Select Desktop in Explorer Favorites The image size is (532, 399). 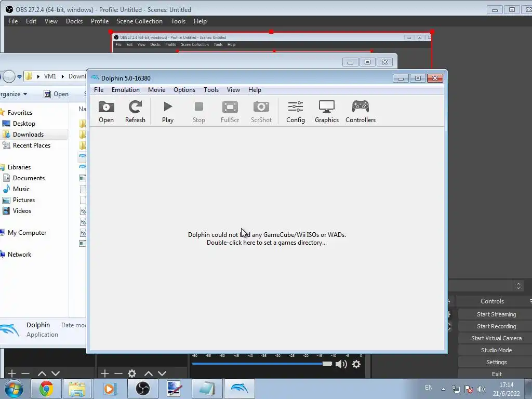coord(24,124)
